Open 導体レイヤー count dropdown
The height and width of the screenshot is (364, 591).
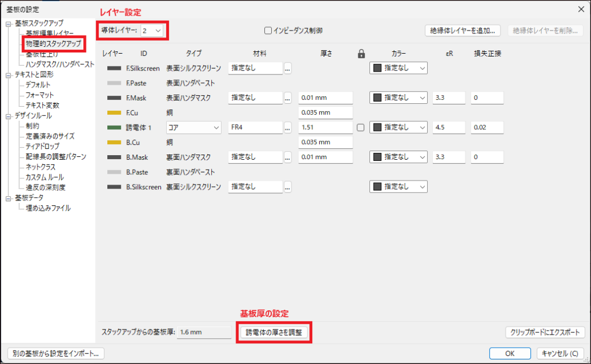(152, 30)
